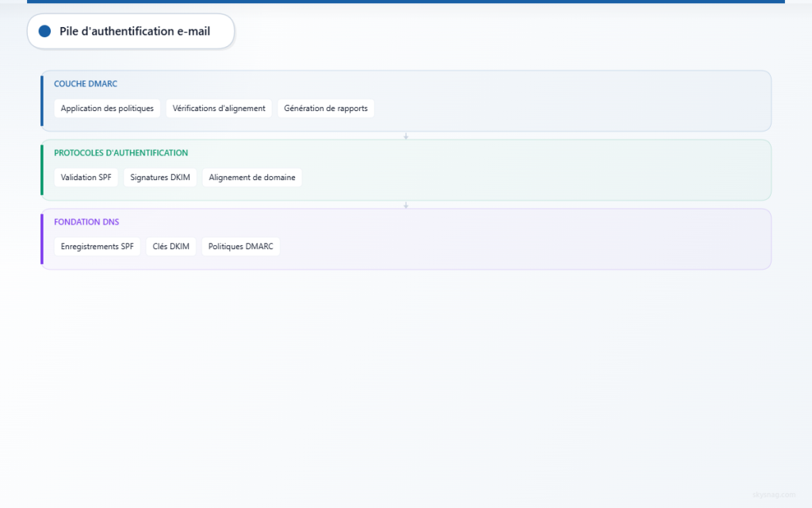The image size is (812, 508).
Task: Select the green accent bar of Protocoles d'authentification
Action: pos(42,170)
